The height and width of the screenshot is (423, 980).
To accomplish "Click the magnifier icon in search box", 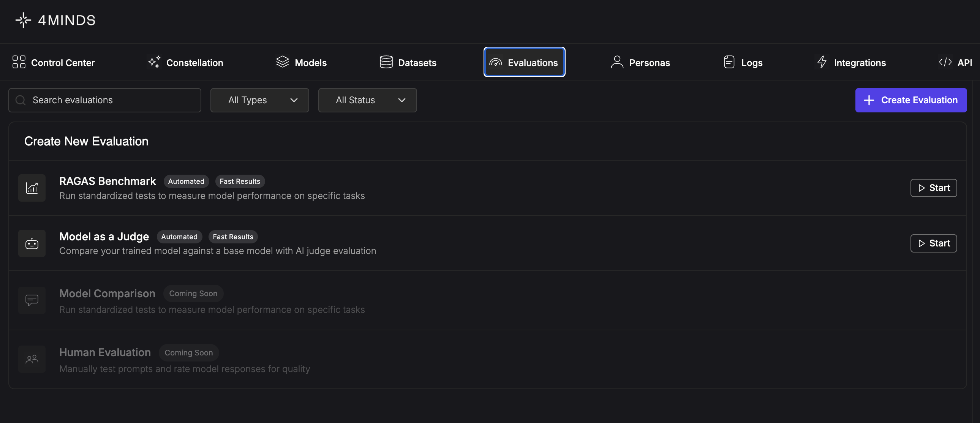I will [21, 100].
